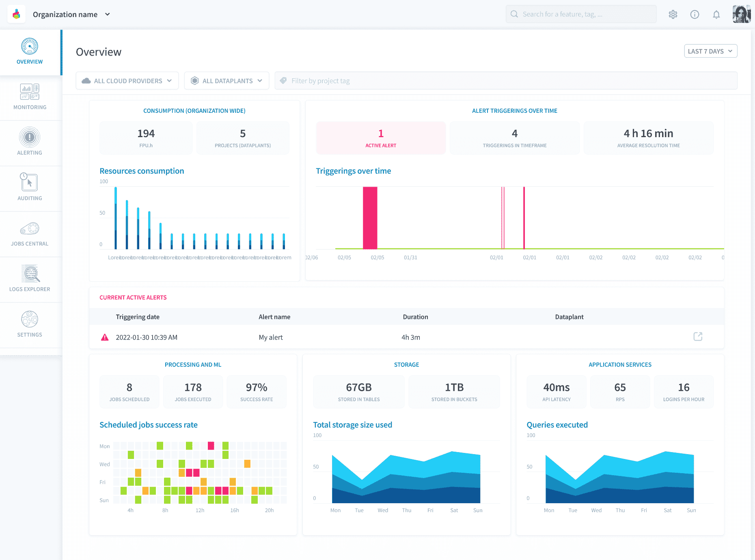The height and width of the screenshot is (560, 755).
Task: Open the Monitoring dashboard icon
Action: pyautogui.click(x=30, y=92)
